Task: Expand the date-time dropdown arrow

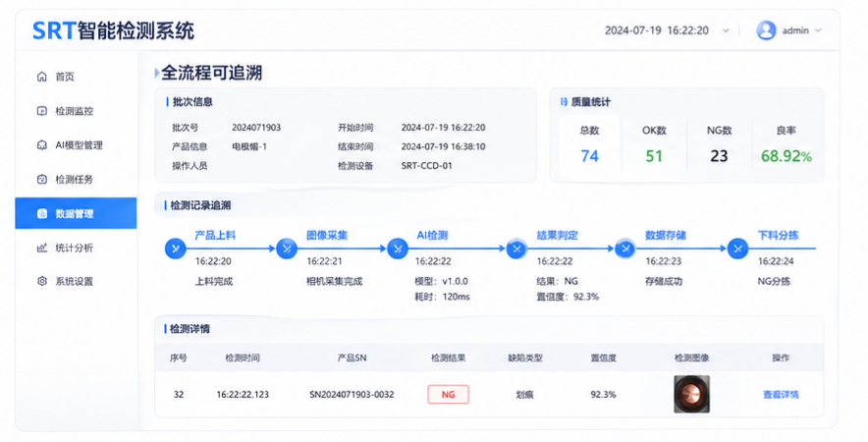Action: coord(726,31)
